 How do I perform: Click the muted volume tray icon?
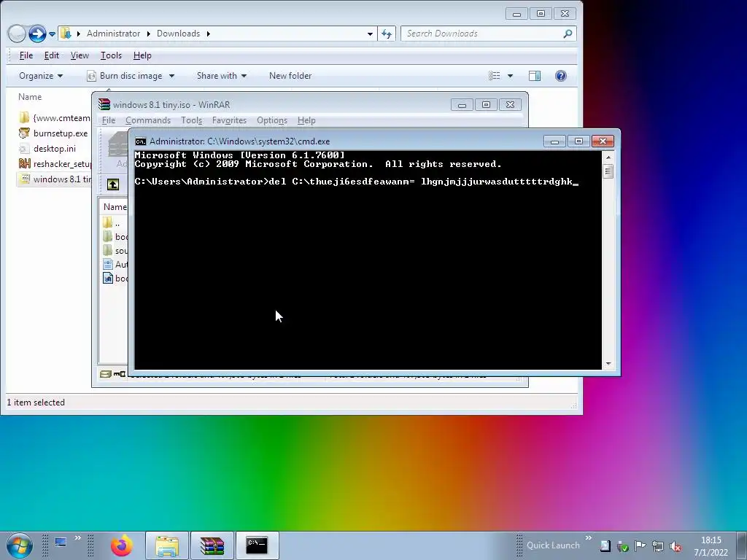[675, 546]
